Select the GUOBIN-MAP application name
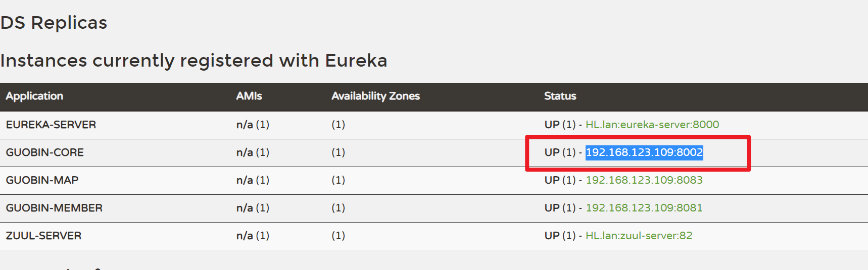The width and height of the screenshot is (868, 270). click(x=42, y=180)
